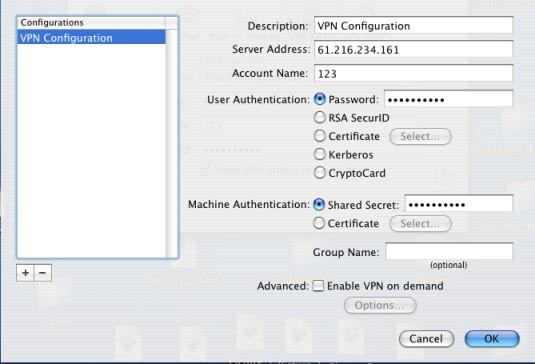
Task: Open the Options button under Advanced
Action: (x=380, y=305)
